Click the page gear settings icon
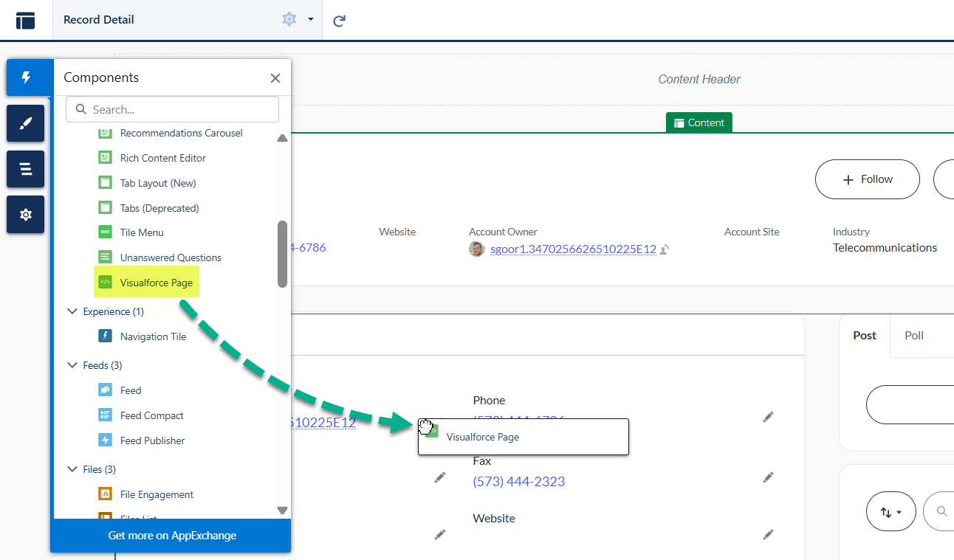954x560 pixels. [289, 19]
